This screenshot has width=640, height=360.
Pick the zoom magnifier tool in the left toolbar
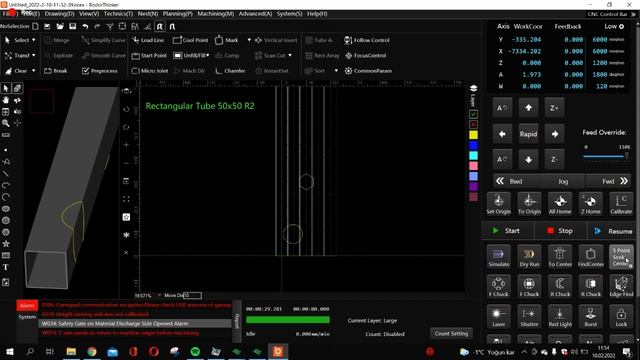6,123
